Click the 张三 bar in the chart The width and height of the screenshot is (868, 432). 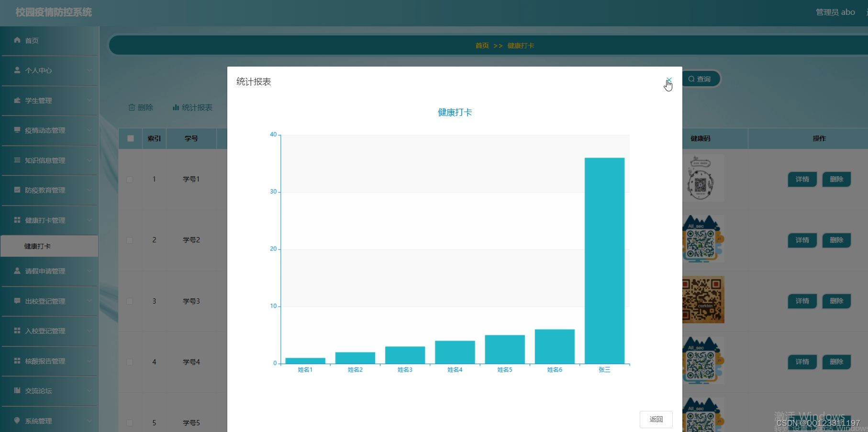point(604,261)
